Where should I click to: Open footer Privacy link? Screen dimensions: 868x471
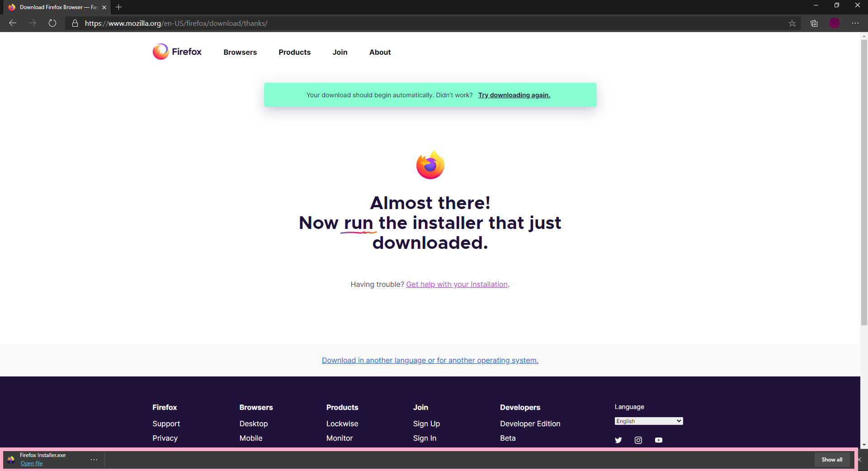pyautogui.click(x=165, y=438)
